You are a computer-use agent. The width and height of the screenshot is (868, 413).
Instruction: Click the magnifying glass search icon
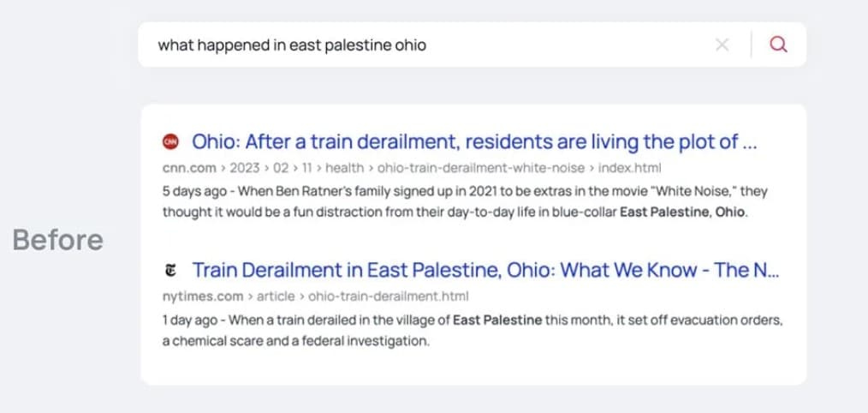tap(778, 45)
